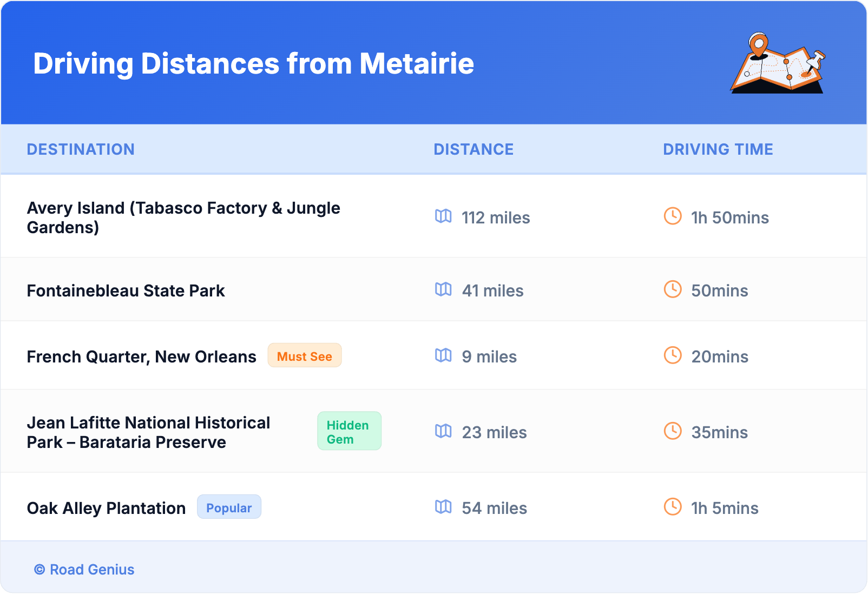Click the map icon beside 54 miles
The width and height of the screenshot is (868, 594).
[443, 507]
